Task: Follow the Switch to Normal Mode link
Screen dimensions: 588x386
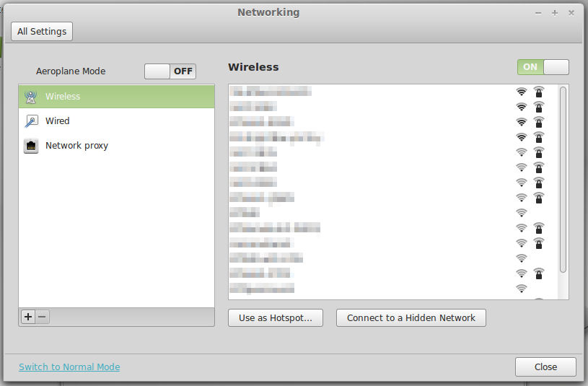Action: click(69, 367)
